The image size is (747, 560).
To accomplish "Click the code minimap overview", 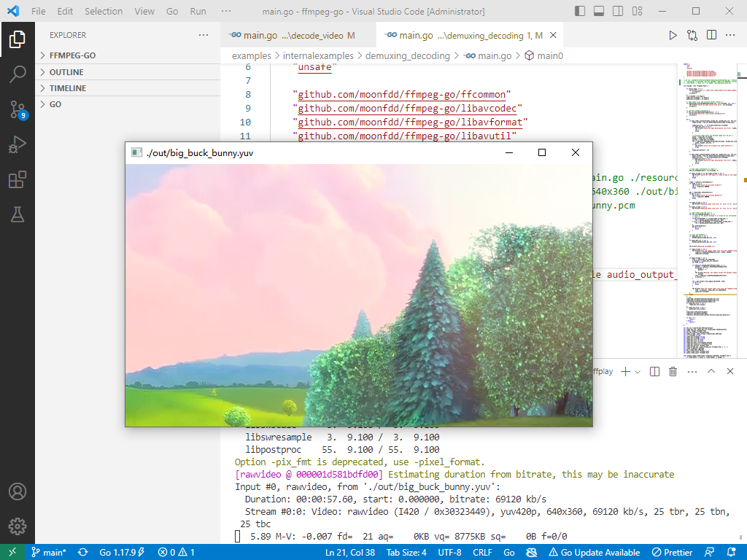I will click(707, 210).
